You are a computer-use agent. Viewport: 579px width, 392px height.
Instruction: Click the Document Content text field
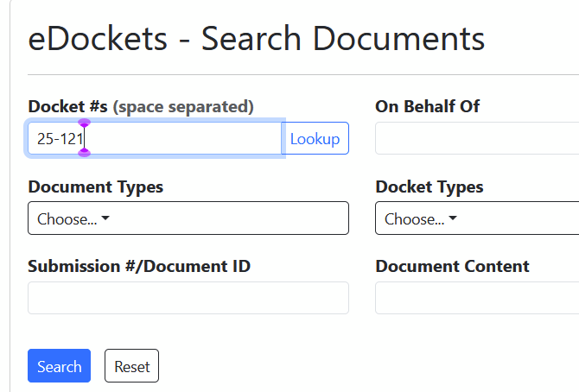[x=477, y=298]
